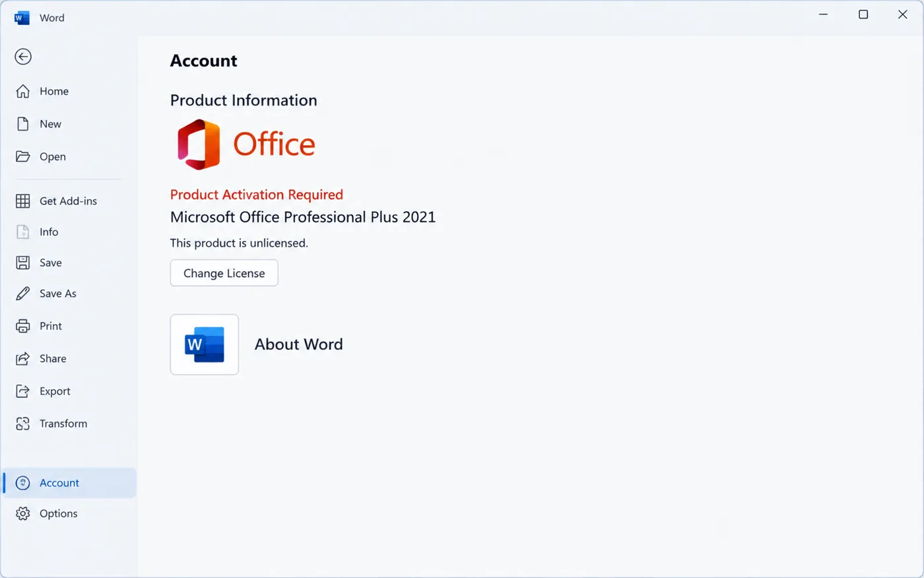Viewport: 924px width, 578px height.
Task: Click the Options gear icon
Action: 23,513
